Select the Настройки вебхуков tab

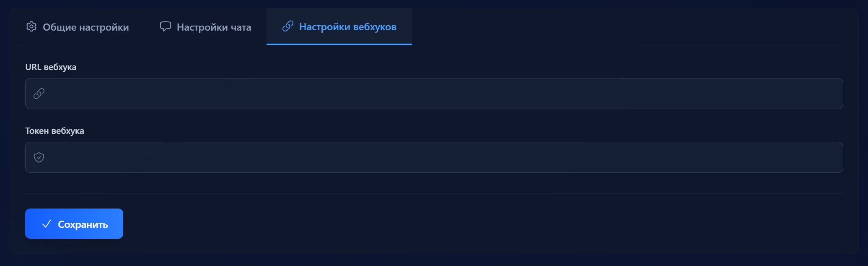point(347,27)
